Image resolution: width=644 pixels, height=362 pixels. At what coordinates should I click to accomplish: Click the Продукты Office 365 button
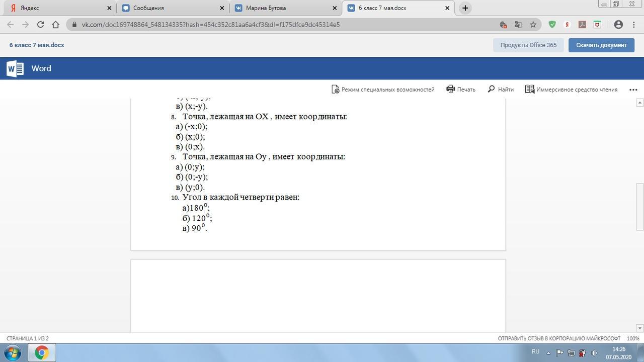[528, 45]
